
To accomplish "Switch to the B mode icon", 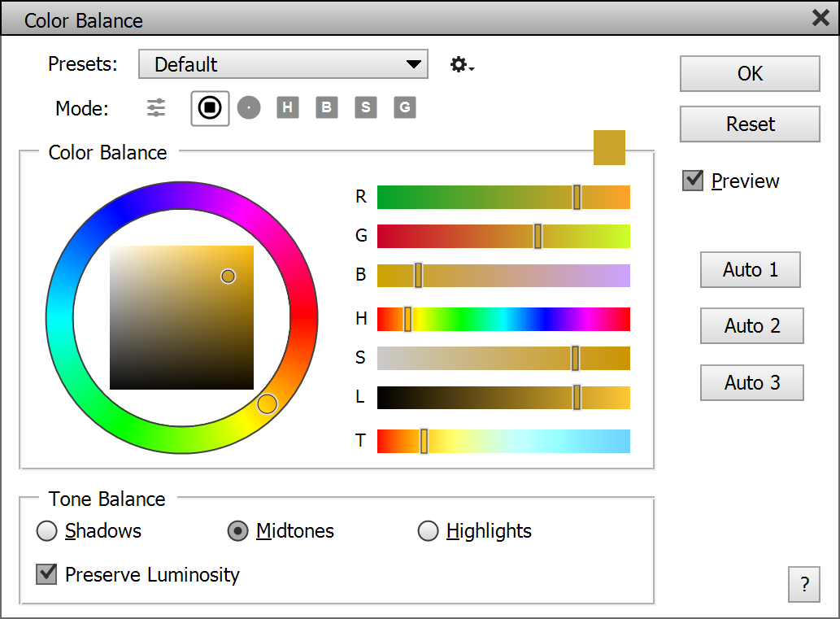I will (x=327, y=107).
